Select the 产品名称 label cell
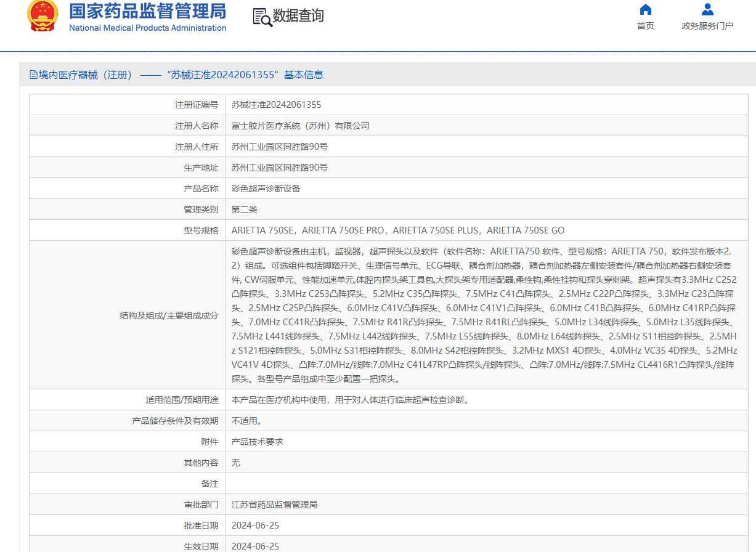756x552 pixels. tap(127, 189)
